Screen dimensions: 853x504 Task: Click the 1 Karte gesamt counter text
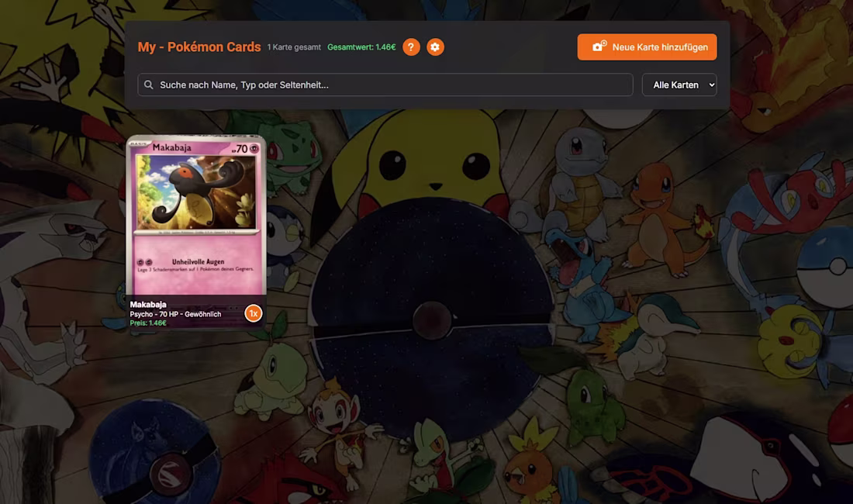(x=294, y=47)
